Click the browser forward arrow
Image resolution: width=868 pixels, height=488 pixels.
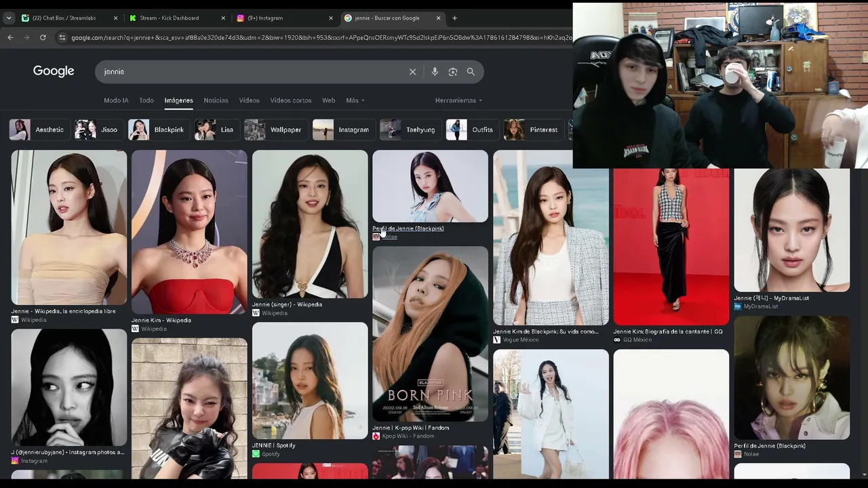click(x=26, y=37)
